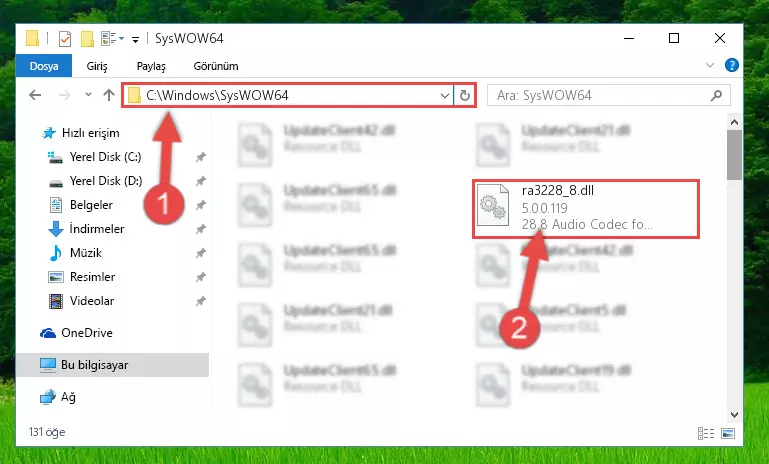Click the New folder icon in quick access toolbar
The width and height of the screenshot is (769, 464).
[x=87, y=38]
